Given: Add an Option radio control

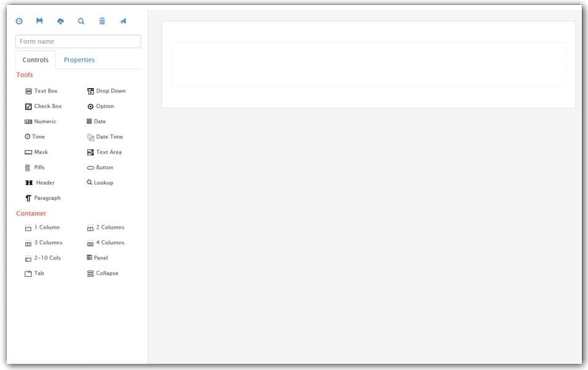Looking at the screenshot, I should pyautogui.click(x=102, y=106).
